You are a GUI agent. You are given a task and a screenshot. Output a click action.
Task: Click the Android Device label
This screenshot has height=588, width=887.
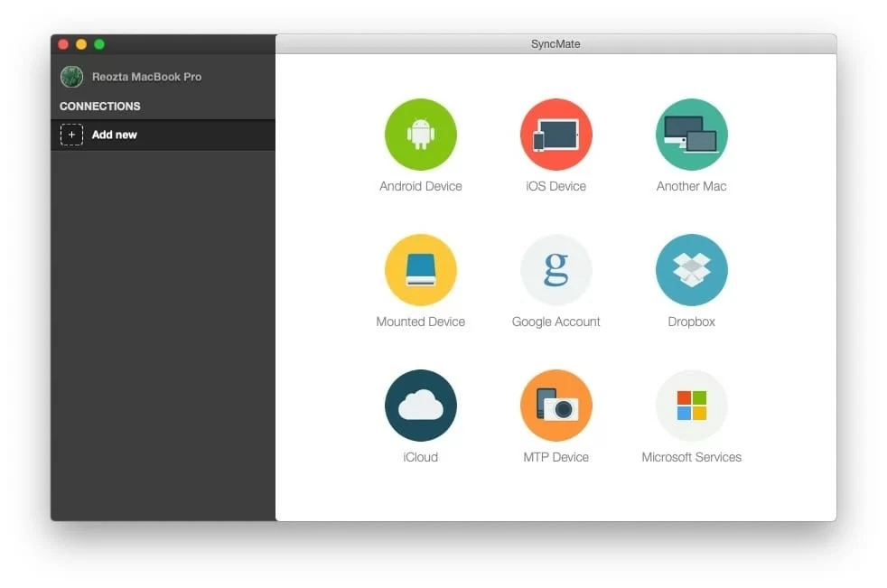point(420,186)
